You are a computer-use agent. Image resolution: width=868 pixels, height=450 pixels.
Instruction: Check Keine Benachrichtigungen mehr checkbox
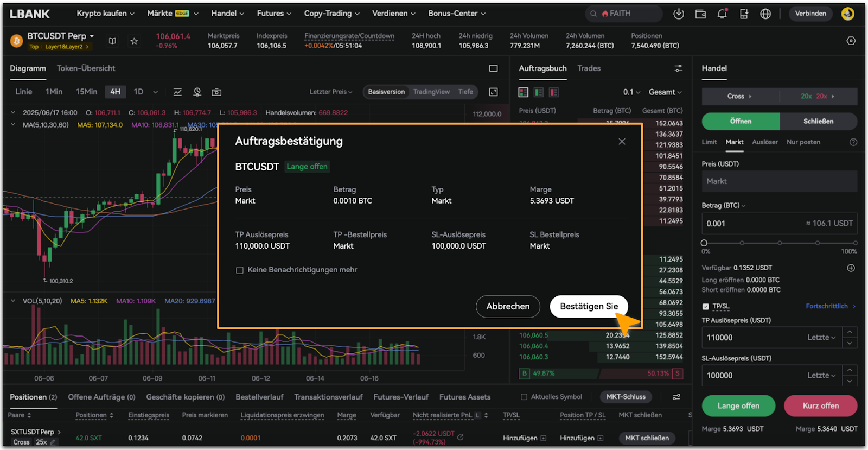pyautogui.click(x=240, y=270)
